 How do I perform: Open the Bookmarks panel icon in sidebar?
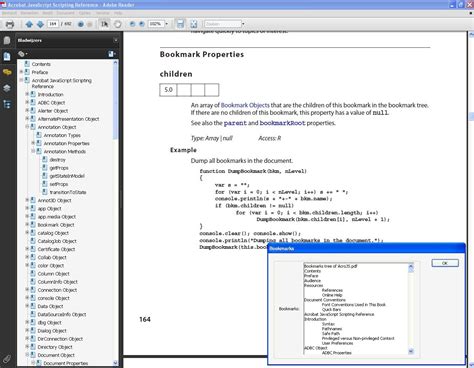7,56
